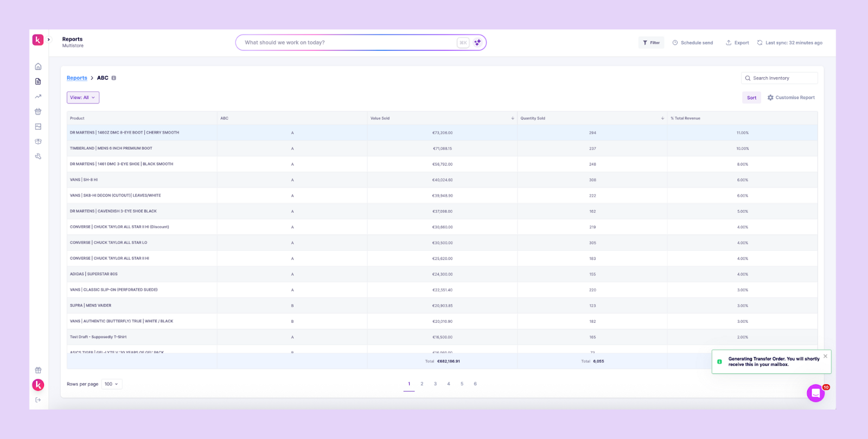Go to page 3
868x439 pixels.
pyautogui.click(x=435, y=384)
